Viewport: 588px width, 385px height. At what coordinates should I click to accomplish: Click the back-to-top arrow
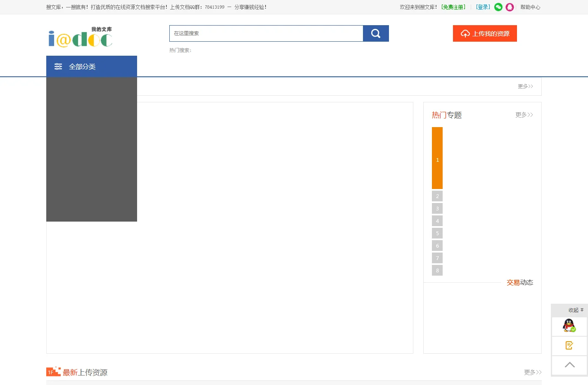tap(569, 365)
